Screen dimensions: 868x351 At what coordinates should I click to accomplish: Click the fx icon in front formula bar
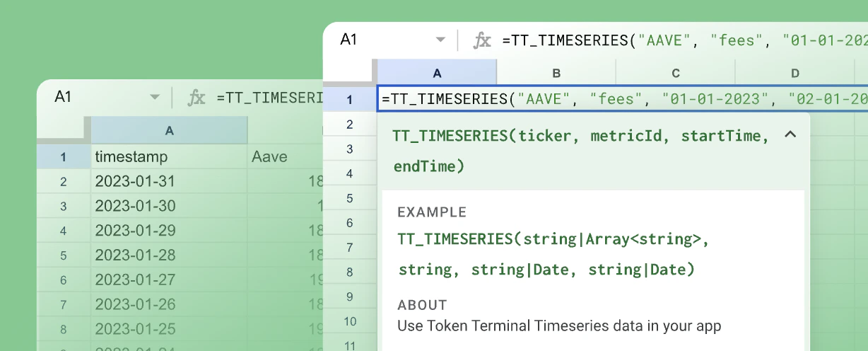(482, 40)
